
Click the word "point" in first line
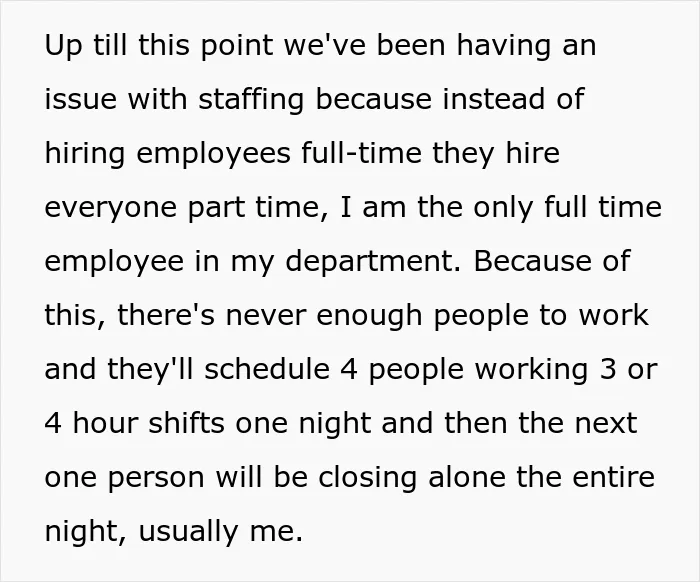point(237,47)
